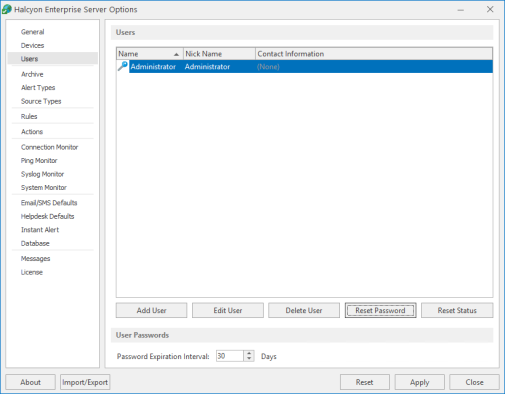Click the bottom Reset button
The image size is (505, 394).
[x=365, y=382]
